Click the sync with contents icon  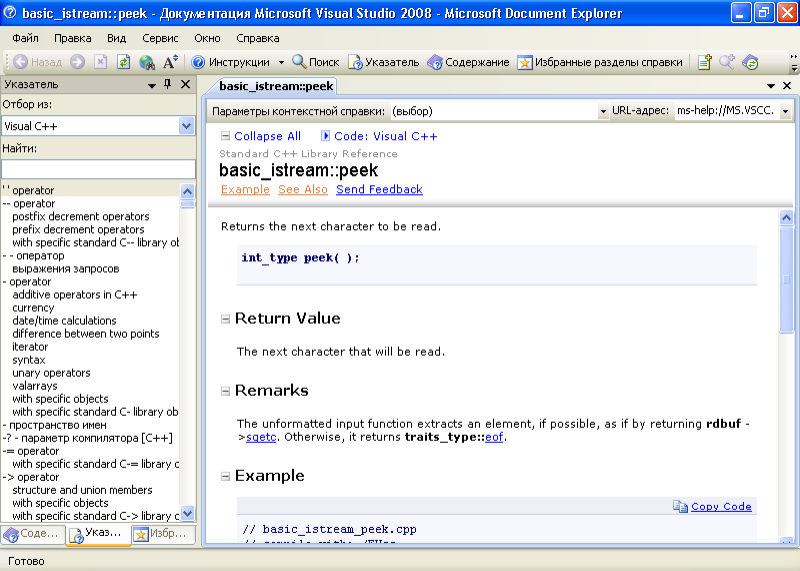click(750, 62)
